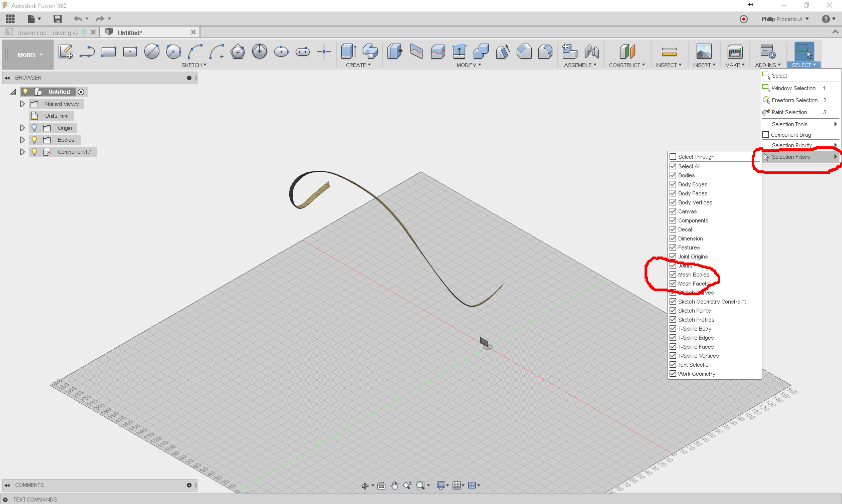Click the Save icon
The height and width of the screenshot is (504, 842).
click(x=58, y=19)
